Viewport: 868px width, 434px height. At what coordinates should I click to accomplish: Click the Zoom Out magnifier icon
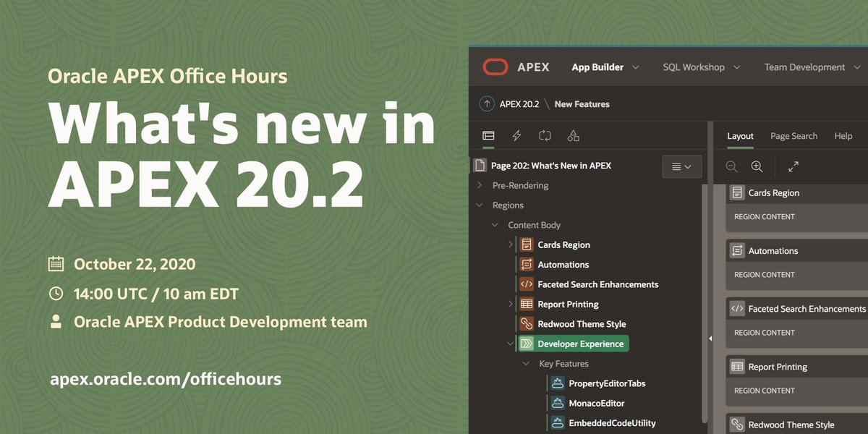[731, 166]
